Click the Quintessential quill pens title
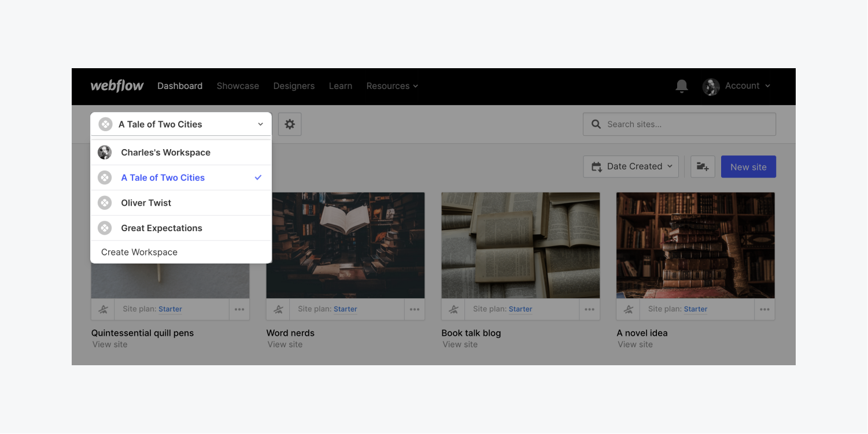Image resolution: width=868 pixels, height=434 pixels. tap(143, 333)
